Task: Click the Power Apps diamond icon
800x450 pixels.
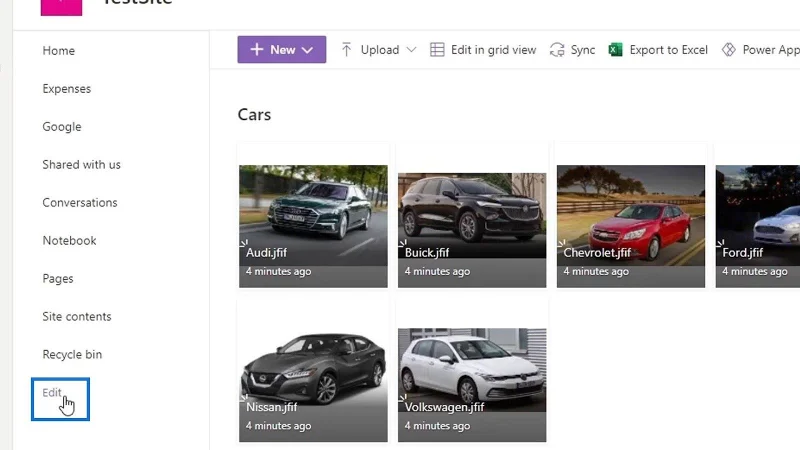Action: coord(729,49)
